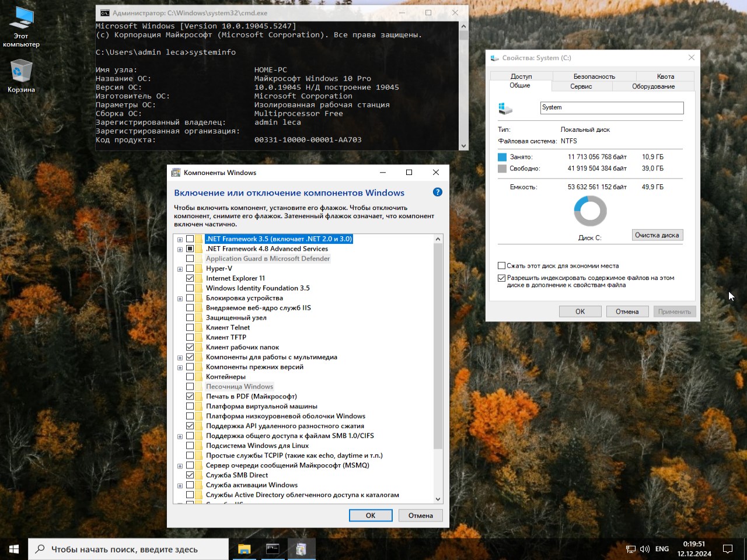Click the search magnifier in taskbar

coord(40,549)
